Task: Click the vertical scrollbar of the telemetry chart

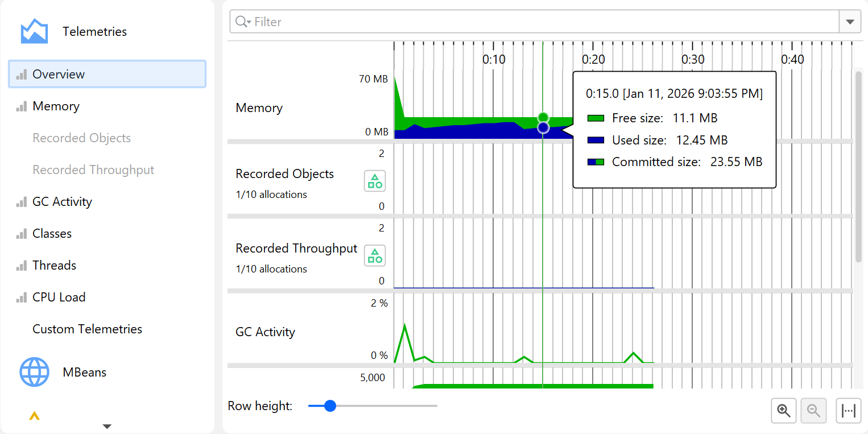Action: pos(858,165)
